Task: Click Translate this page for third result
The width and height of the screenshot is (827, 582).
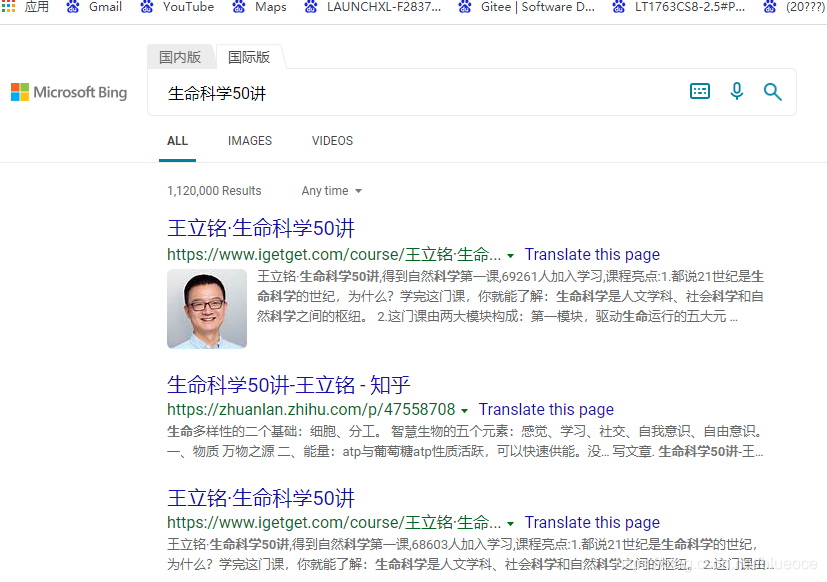Action: [x=592, y=522]
